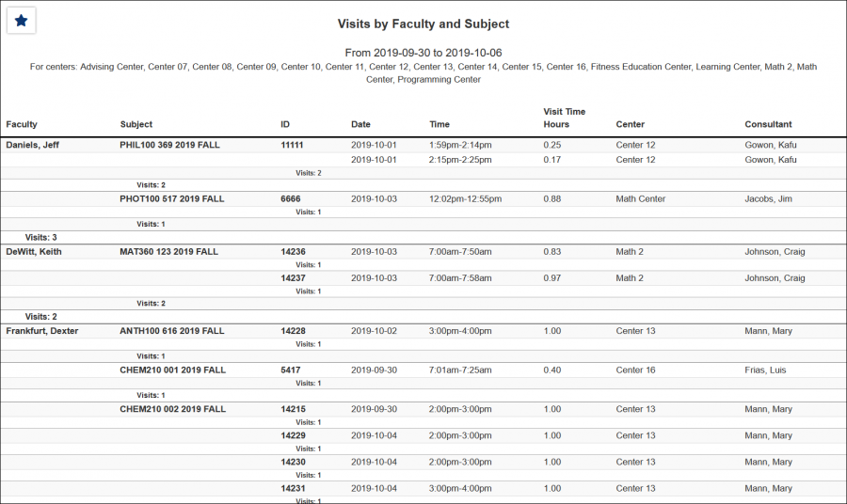Click the Date column header

point(360,124)
